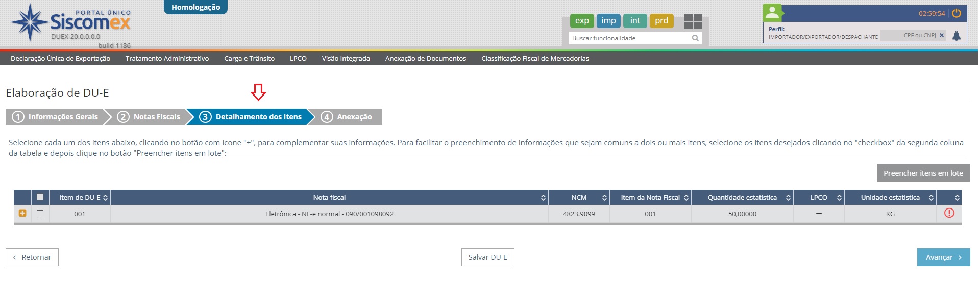The height and width of the screenshot is (288, 980).
Task: Open the prd module shortcut
Action: point(661,21)
